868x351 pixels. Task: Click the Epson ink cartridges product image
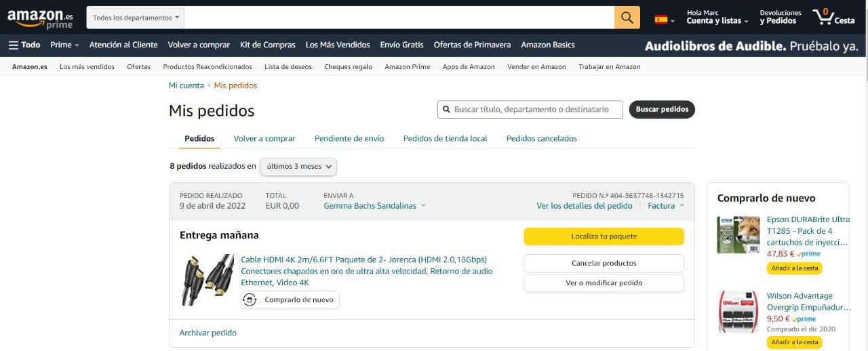[x=738, y=234]
